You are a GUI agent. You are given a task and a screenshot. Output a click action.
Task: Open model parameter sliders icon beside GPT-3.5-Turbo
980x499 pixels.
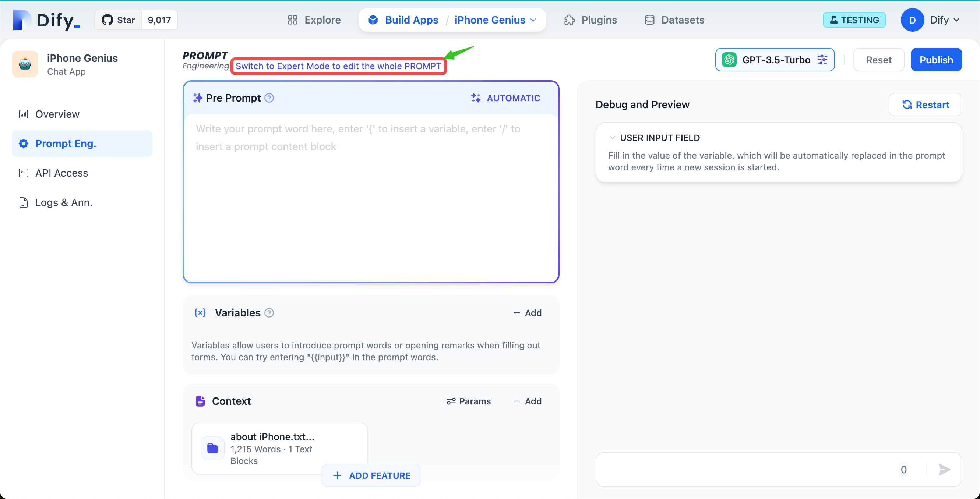point(822,60)
